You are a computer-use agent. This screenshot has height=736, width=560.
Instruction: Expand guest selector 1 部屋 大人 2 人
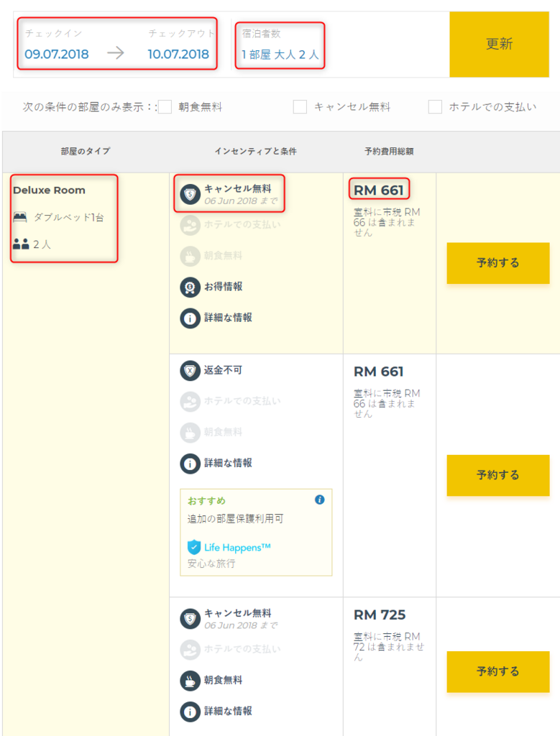[280, 55]
